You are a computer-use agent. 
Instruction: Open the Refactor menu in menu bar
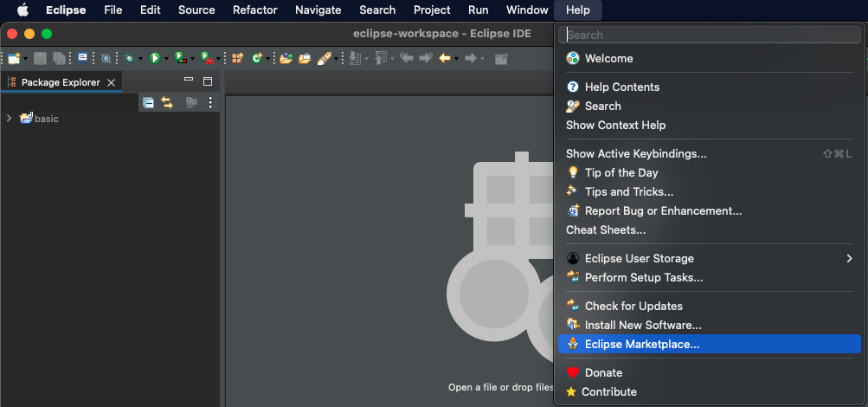254,10
